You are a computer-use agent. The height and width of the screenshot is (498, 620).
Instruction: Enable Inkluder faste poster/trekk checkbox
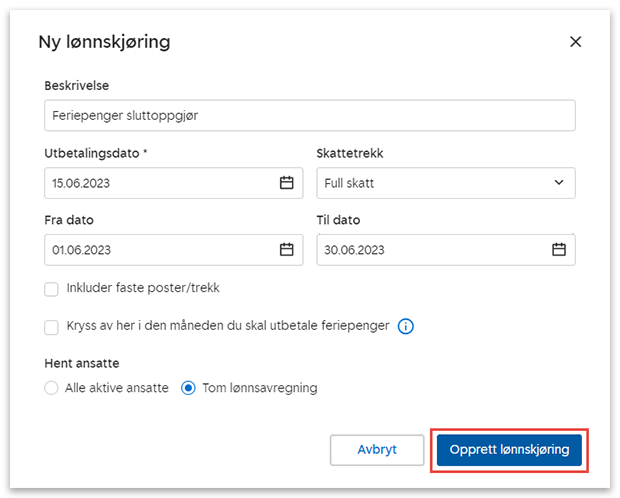[x=52, y=289]
